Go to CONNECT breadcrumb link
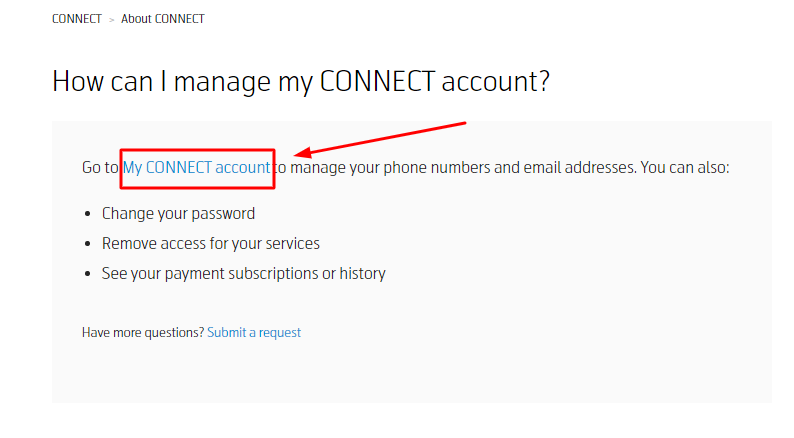This screenshot has height=438, width=794. coord(77,19)
